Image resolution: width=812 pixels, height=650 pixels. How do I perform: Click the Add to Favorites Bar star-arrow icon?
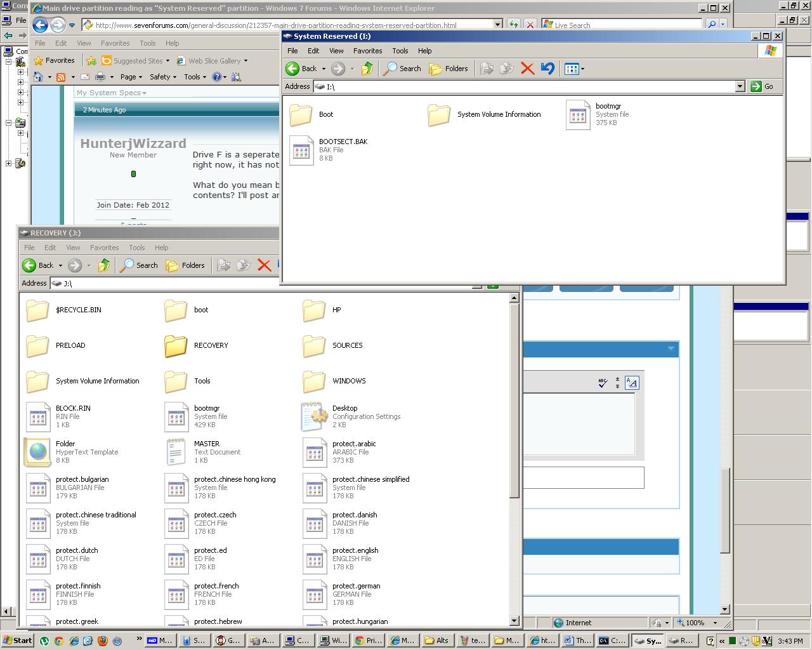91,61
